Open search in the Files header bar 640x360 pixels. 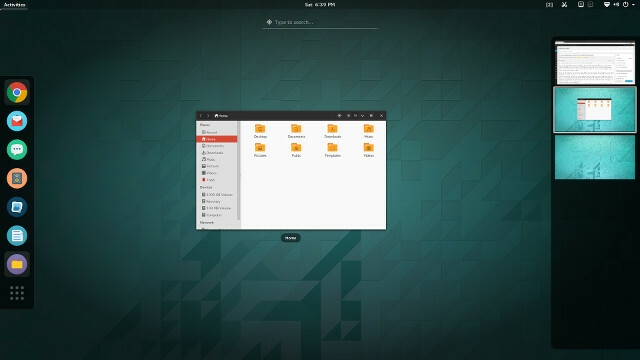click(339, 116)
